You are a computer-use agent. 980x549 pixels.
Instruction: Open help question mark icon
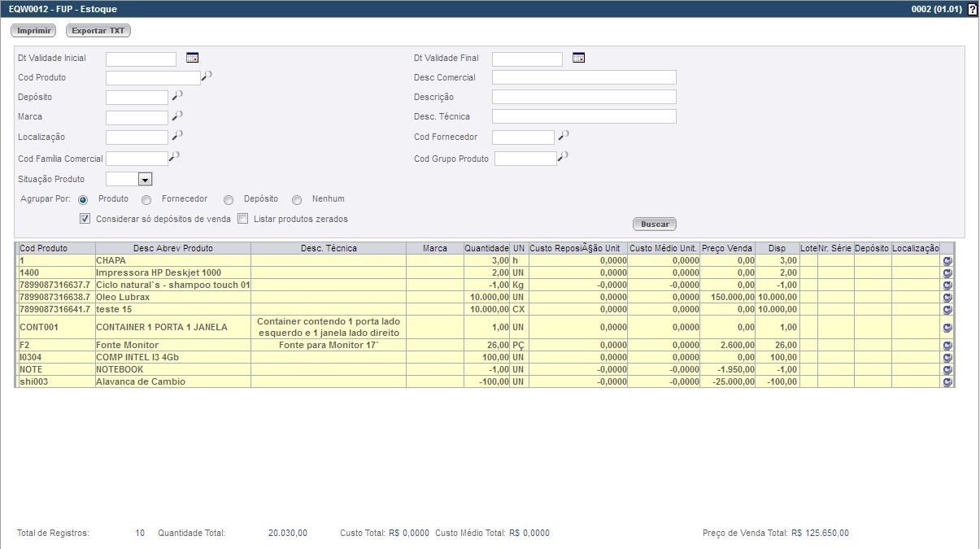tap(972, 9)
